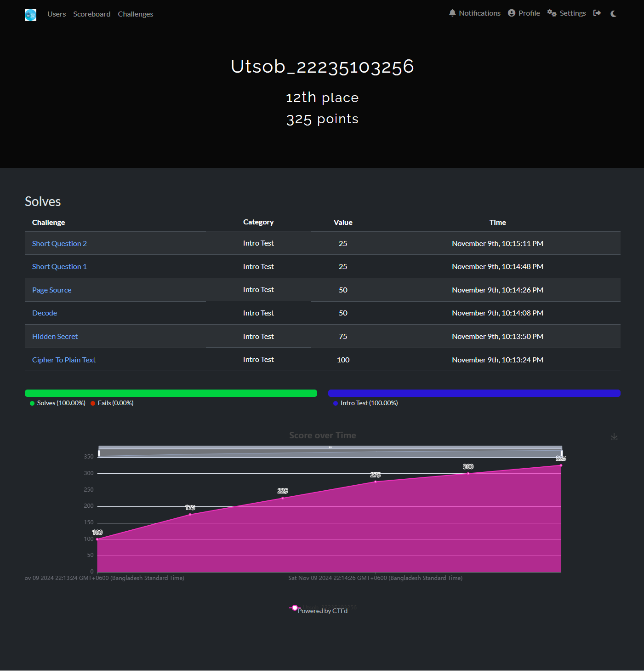Open the Notifications bell
This screenshot has width=644, height=671.
(x=474, y=13)
